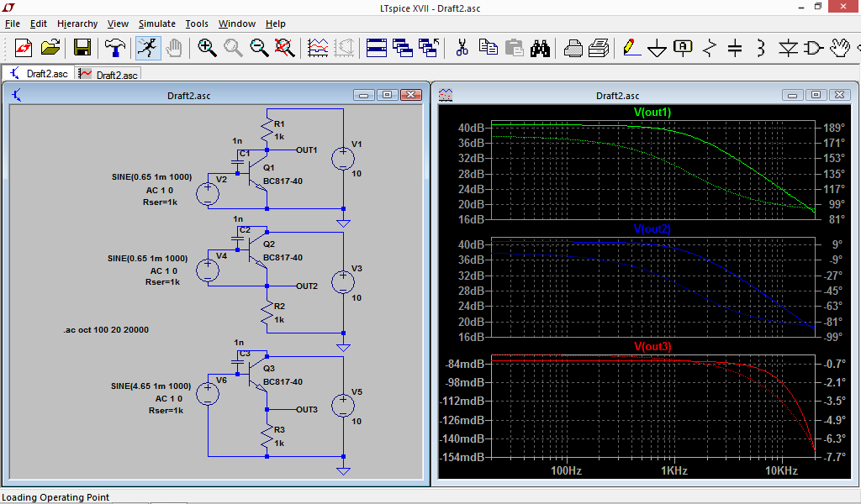The height and width of the screenshot is (504, 861).
Task: Place a Ground symbol
Action: (x=657, y=48)
